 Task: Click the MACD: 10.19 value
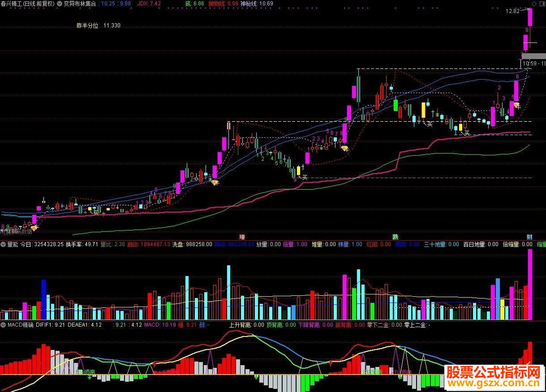160,325
